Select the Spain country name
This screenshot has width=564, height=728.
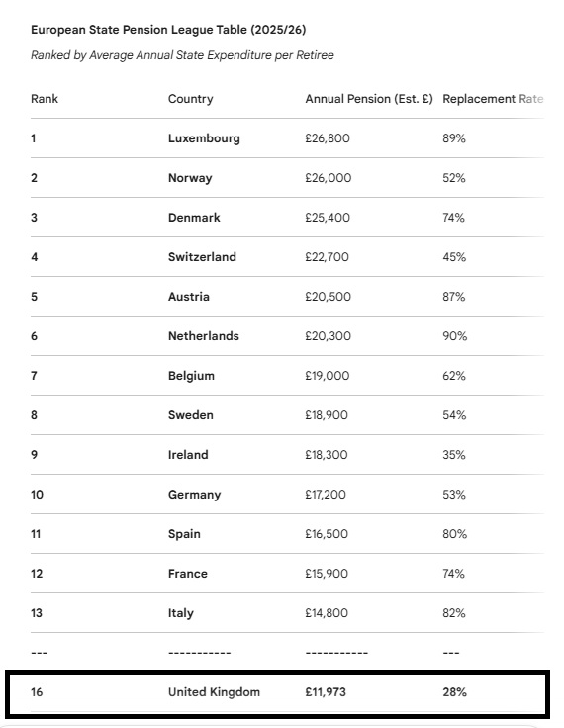click(184, 534)
